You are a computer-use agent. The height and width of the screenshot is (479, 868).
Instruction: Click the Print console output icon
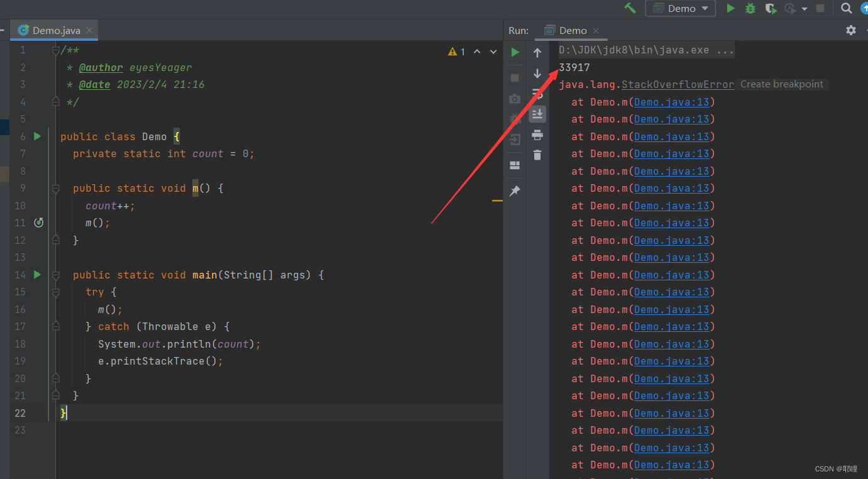(x=537, y=135)
